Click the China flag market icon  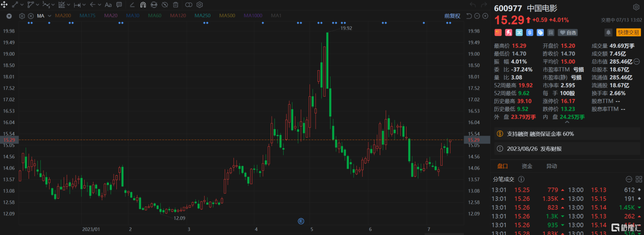498,33
